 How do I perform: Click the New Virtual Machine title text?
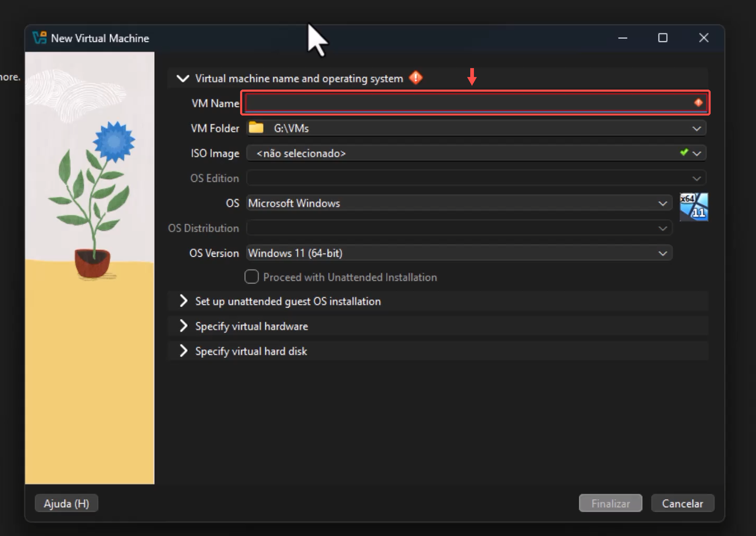click(100, 38)
